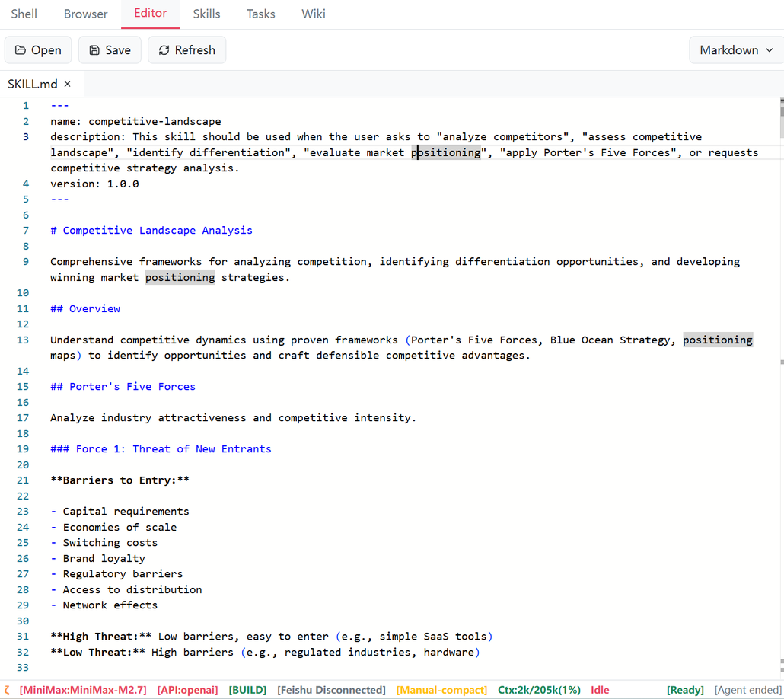Switch to the Skills tab

pyautogui.click(x=206, y=14)
